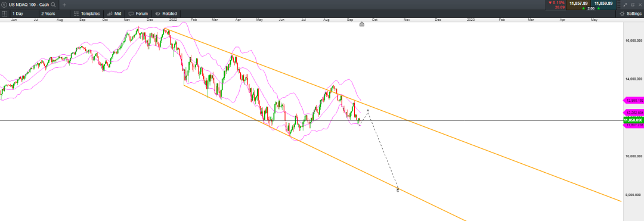
Task: Open the Forum panel
Action: (x=138, y=14)
